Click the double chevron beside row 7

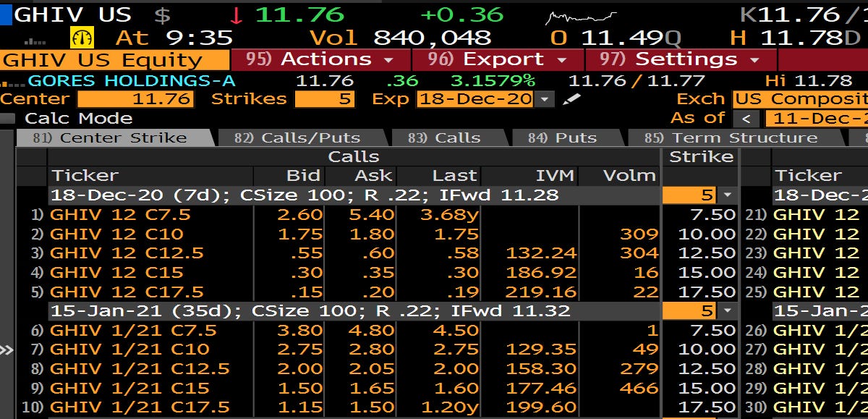pos(7,350)
